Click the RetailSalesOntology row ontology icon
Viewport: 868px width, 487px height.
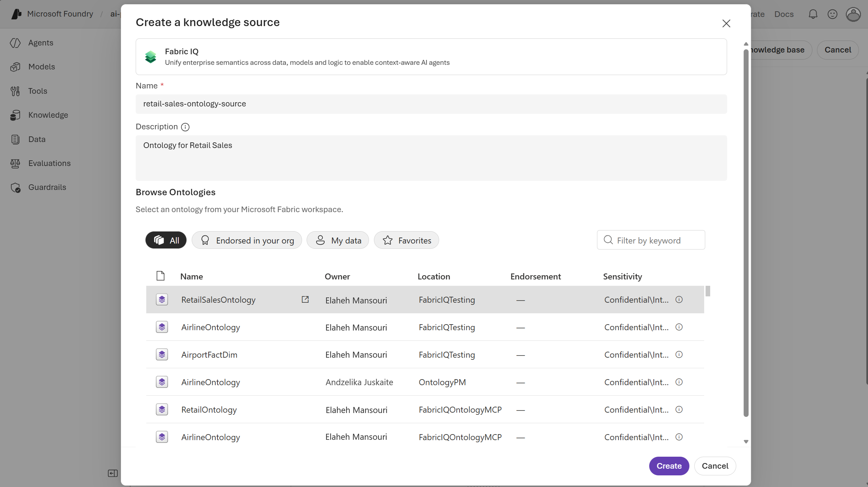tap(162, 300)
